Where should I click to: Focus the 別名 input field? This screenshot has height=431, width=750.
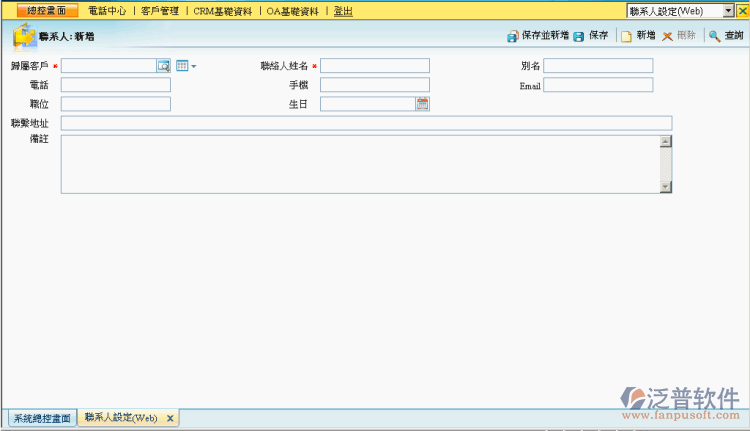point(598,66)
